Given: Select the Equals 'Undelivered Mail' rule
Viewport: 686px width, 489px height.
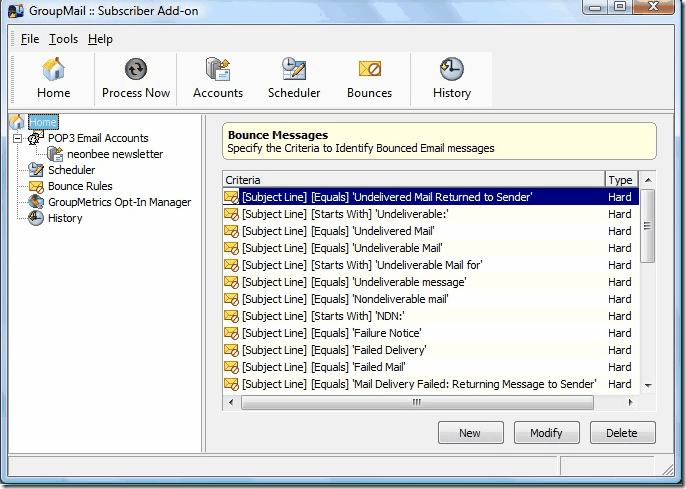Looking at the screenshot, I should [430, 231].
